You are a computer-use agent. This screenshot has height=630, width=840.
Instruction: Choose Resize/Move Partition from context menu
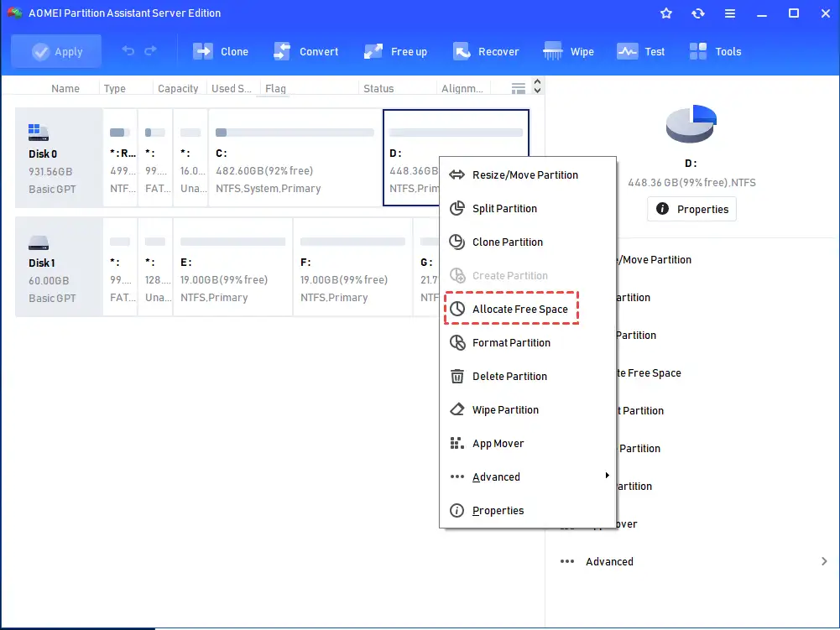click(528, 174)
